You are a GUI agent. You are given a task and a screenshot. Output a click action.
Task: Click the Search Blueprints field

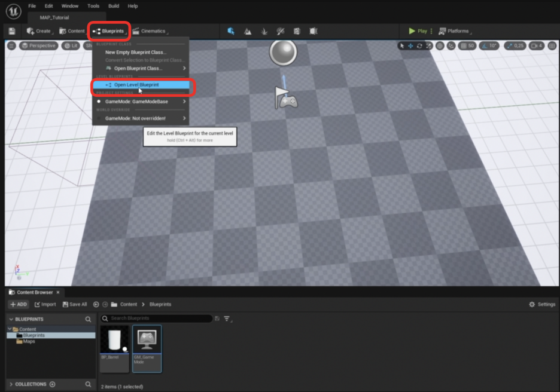click(x=156, y=318)
